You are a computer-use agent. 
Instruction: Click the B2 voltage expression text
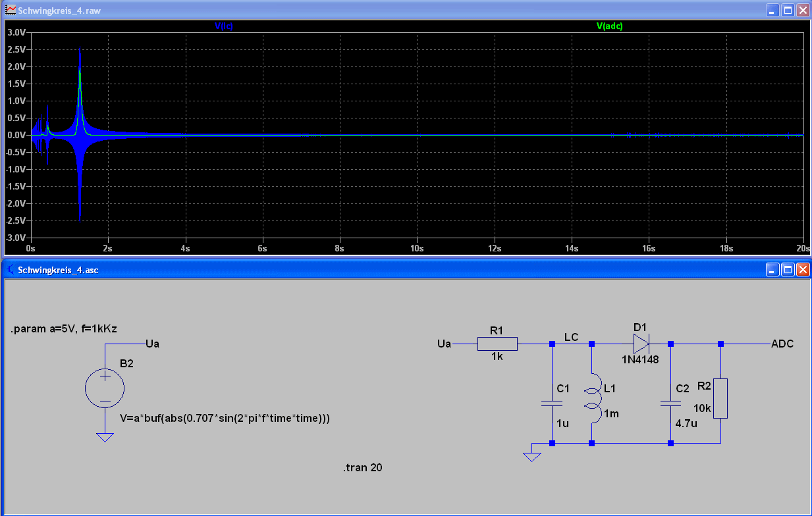225,418
